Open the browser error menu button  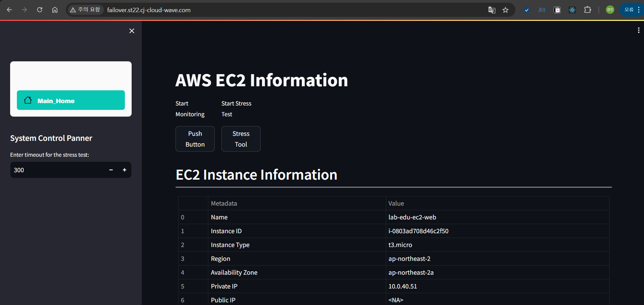tap(632, 10)
